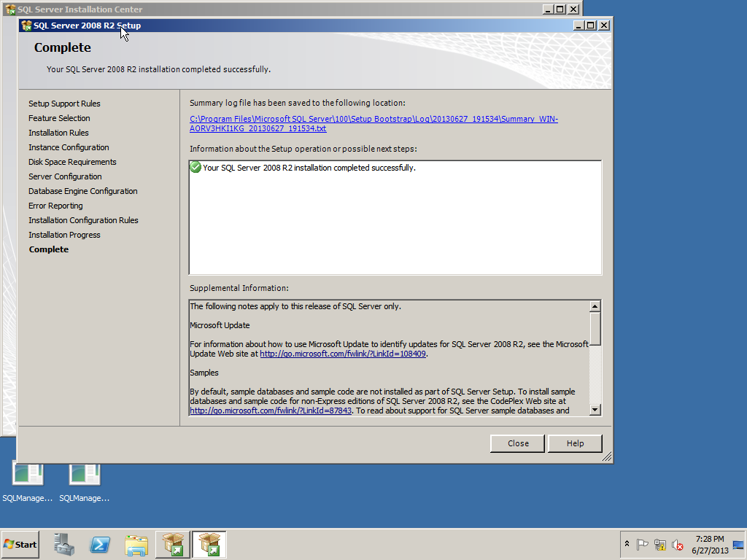Click 'Microsoft Update' heading in notes
The width and height of the screenshot is (747, 560).
pos(220,325)
